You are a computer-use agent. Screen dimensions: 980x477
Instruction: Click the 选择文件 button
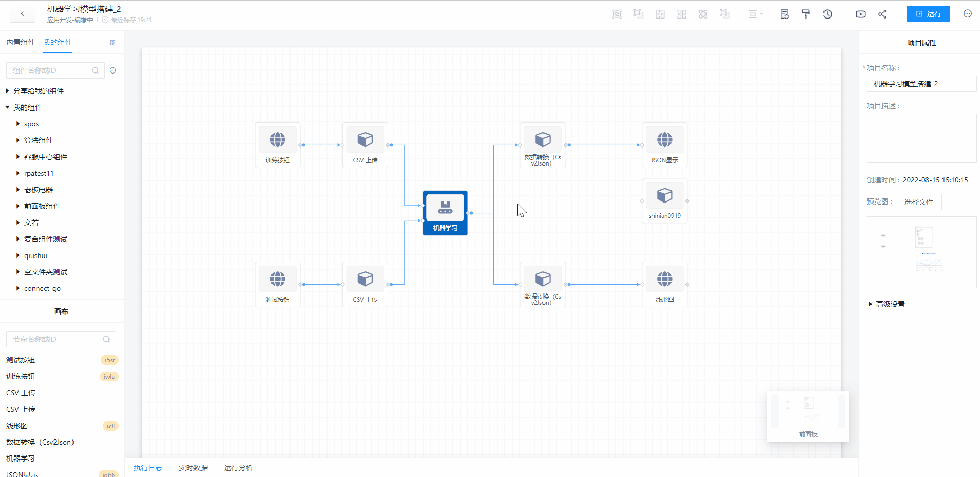[x=918, y=202]
